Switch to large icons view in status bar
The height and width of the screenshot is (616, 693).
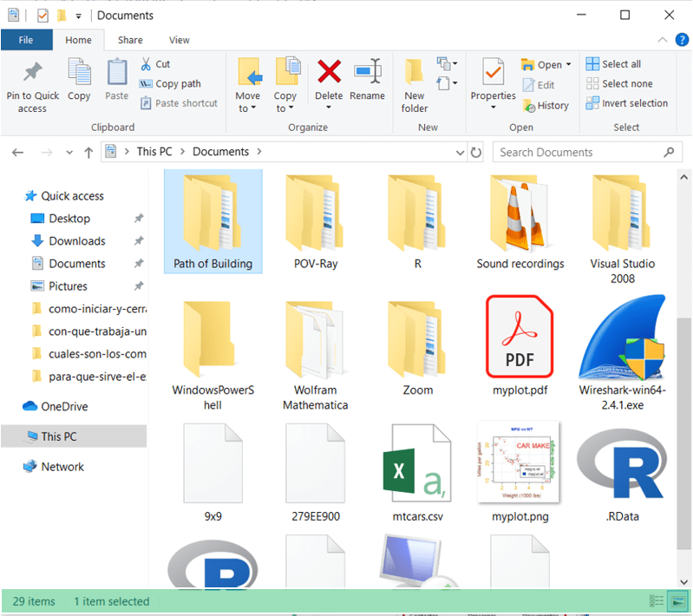coord(675,601)
